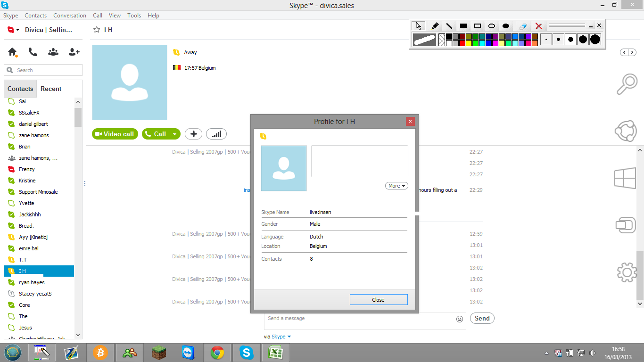The height and width of the screenshot is (362, 644).
Task: Launch Minecraft from the taskbar
Action: coord(159,352)
